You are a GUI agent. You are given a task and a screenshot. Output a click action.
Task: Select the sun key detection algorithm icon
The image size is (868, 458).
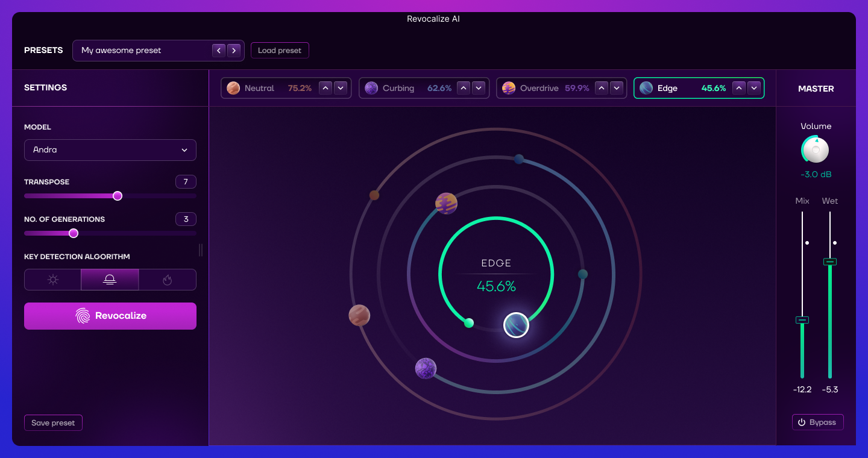tap(52, 280)
